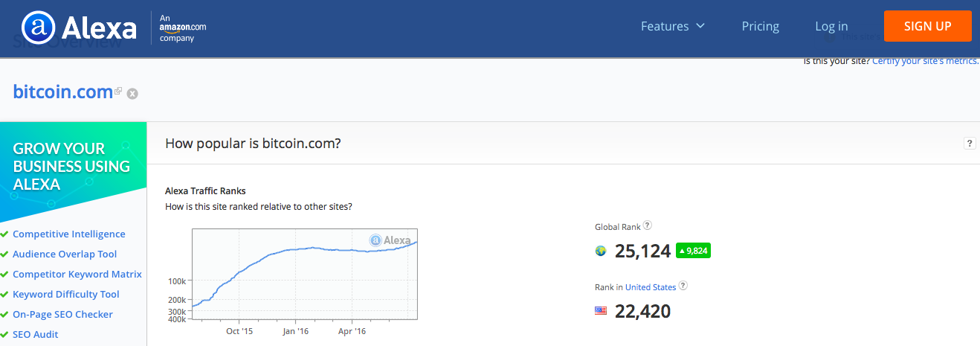
Task: Open the Log in link
Action: point(831,26)
